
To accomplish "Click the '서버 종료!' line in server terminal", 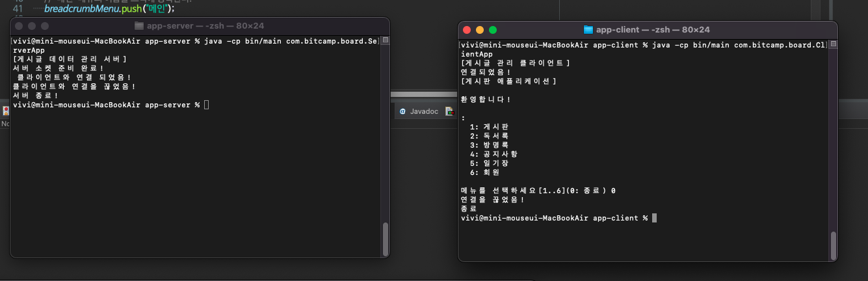I will click(36, 96).
